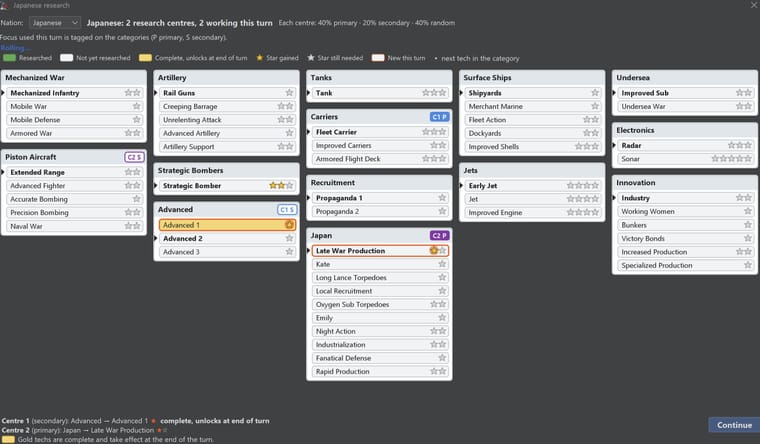Click the next-tech arrow beside Advanced 2
Image resolution: width=760 pixels, height=444 pixels.
click(x=156, y=238)
